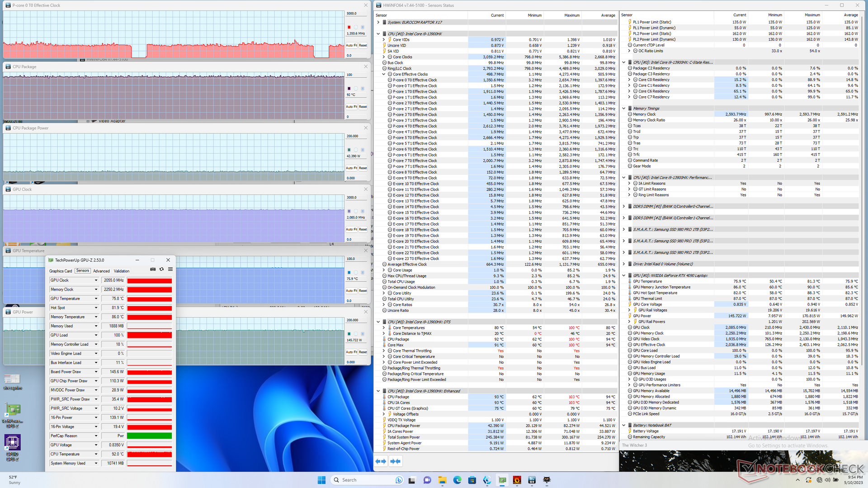Image resolution: width=868 pixels, height=488 pixels.
Task: Switch to HWiNFO from the taskbar
Action: click(x=532, y=480)
